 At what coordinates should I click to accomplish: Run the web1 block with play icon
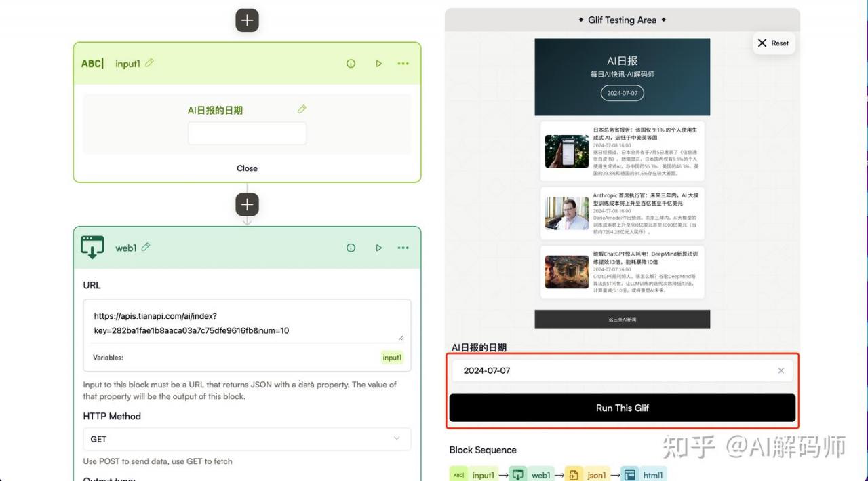(378, 248)
